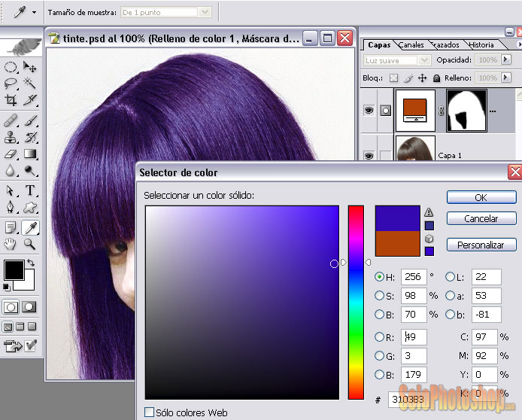This screenshot has height=420, width=522.
Task: Select the Magic Wand tool
Action: point(29,83)
